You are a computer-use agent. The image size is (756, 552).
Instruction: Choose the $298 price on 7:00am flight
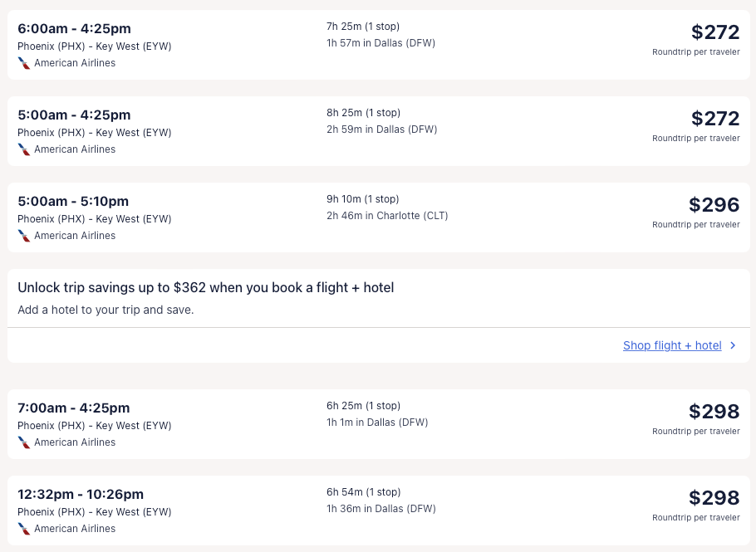[x=714, y=411]
